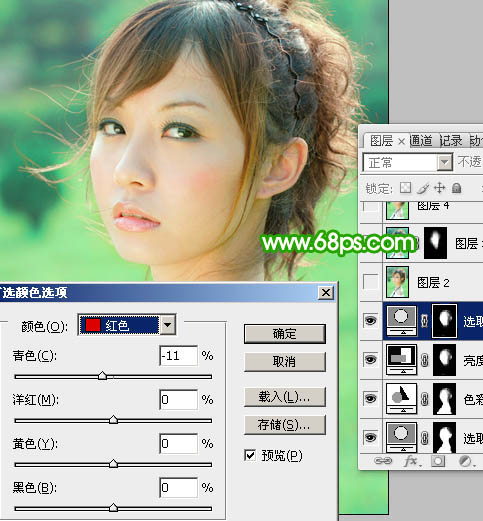This screenshot has width=483, height=521.
Task: Click the color balance adjustment icon
Action: point(401,398)
